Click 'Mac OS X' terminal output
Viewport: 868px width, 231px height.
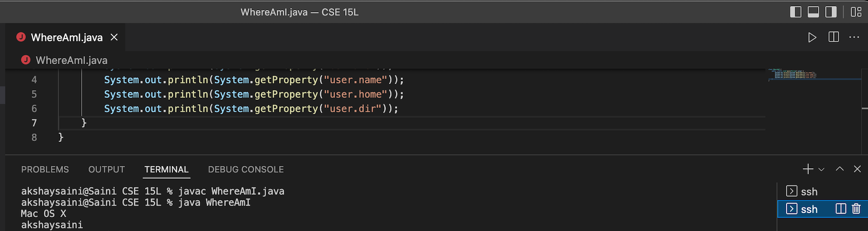pos(43,214)
